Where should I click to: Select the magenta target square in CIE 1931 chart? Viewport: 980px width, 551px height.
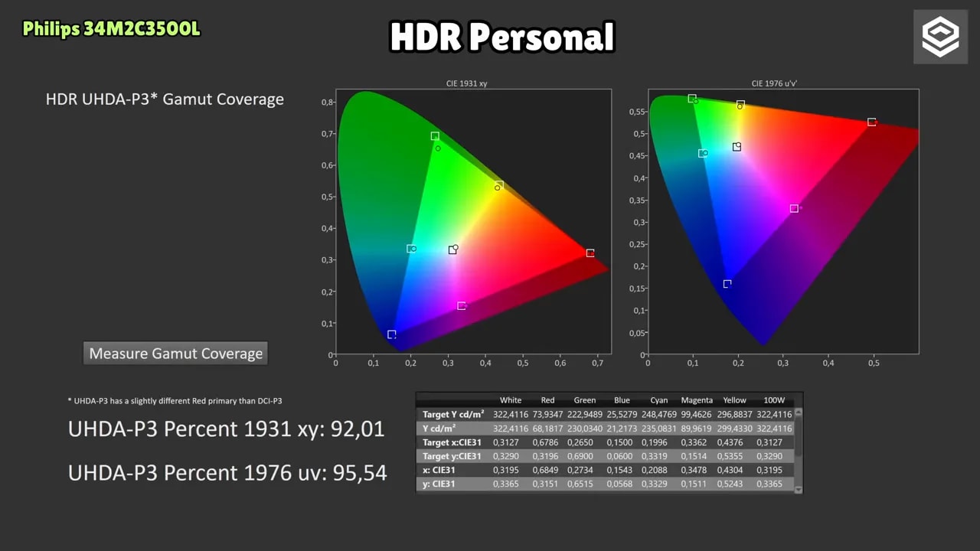461,306
